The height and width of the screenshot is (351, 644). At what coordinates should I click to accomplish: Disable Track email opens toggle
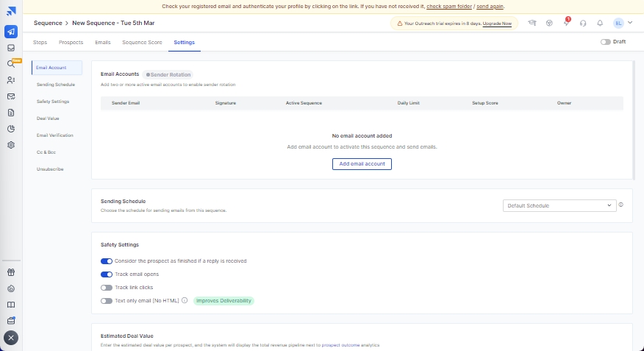(x=107, y=274)
